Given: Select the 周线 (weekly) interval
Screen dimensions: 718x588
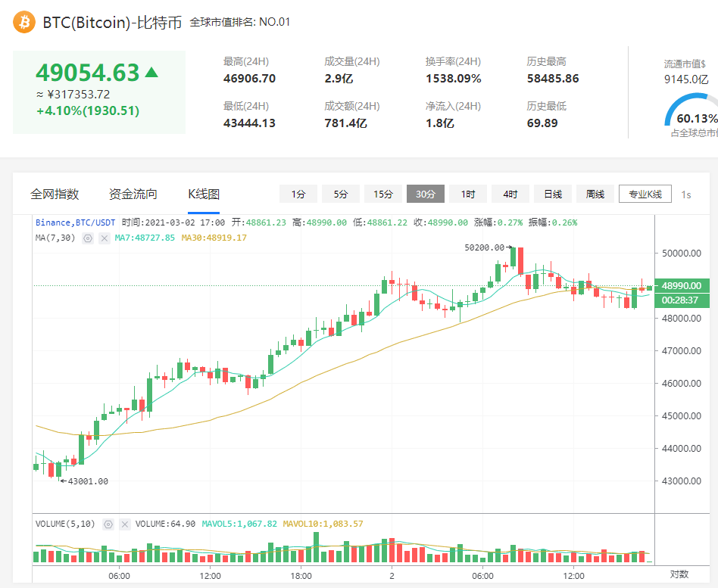Looking at the screenshot, I should (595, 194).
